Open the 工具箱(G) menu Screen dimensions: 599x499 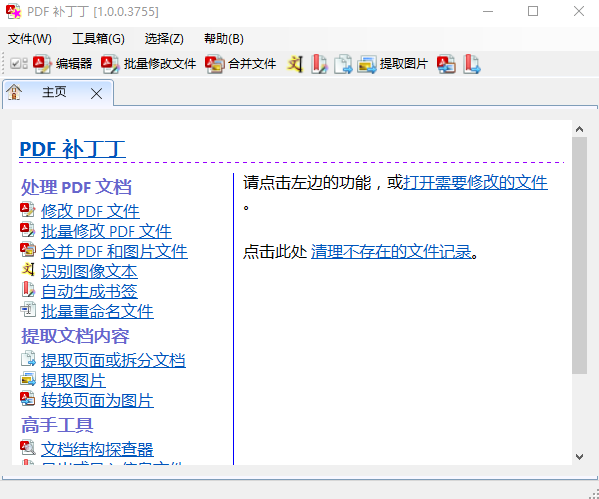tap(98, 39)
